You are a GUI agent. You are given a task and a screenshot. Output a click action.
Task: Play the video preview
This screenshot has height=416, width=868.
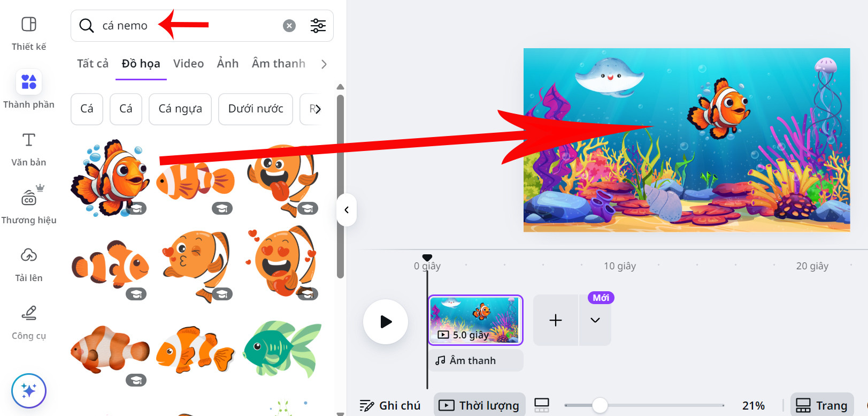click(386, 322)
